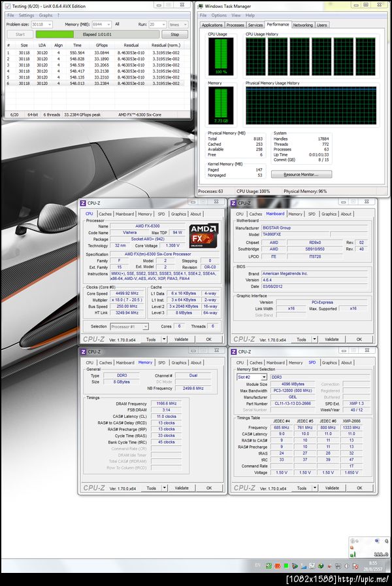
Task: Click the Windows Task Manager title icon
Action: coord(201,7)
